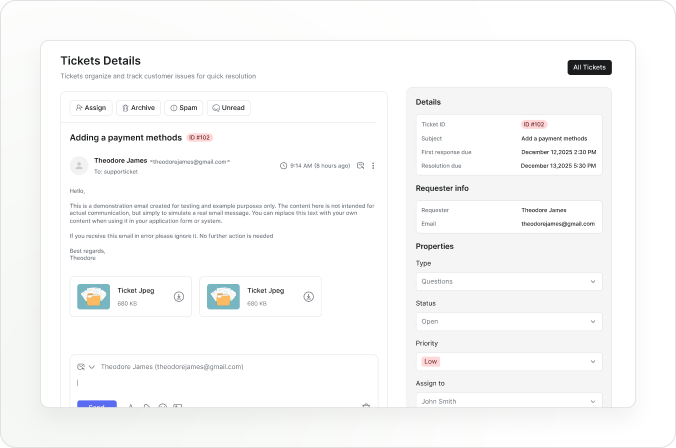This screenshot has width=676, height=448.
Task: Mark the ticket as Unread
Action: [x=229, y=108]
